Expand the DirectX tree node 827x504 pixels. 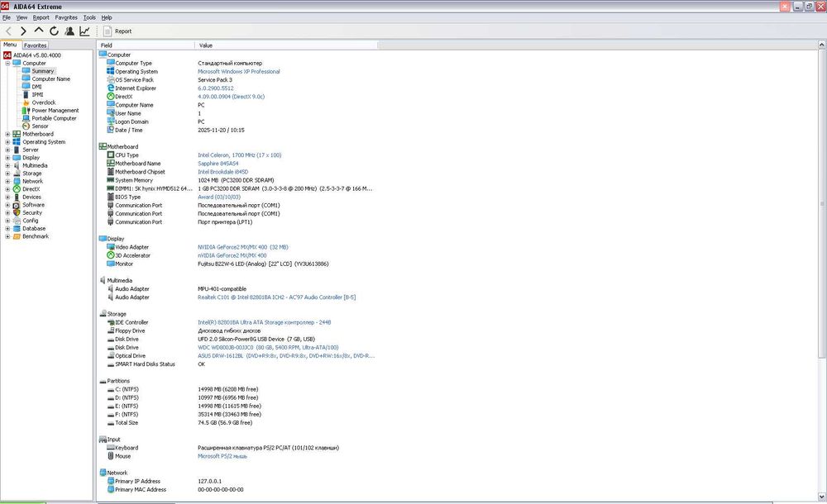[8, 189]
